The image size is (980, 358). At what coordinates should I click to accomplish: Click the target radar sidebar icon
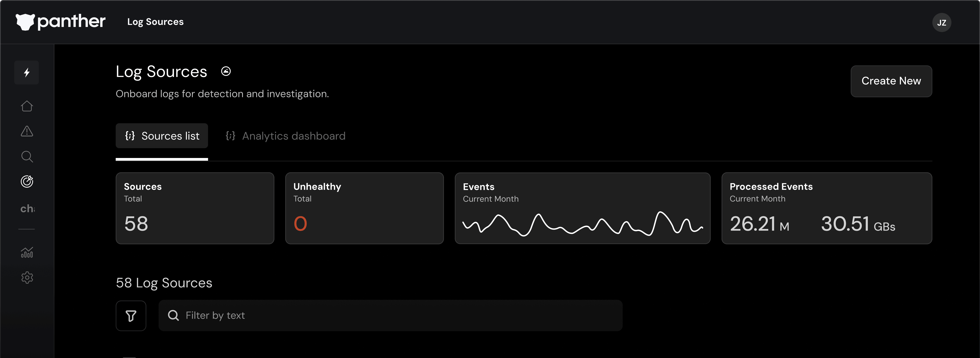click(27, 182)
